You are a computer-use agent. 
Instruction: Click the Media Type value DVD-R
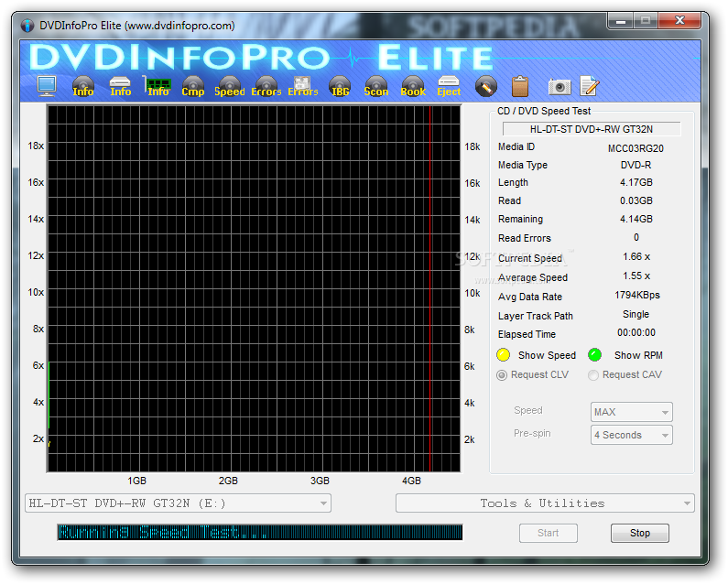point(636,166)
